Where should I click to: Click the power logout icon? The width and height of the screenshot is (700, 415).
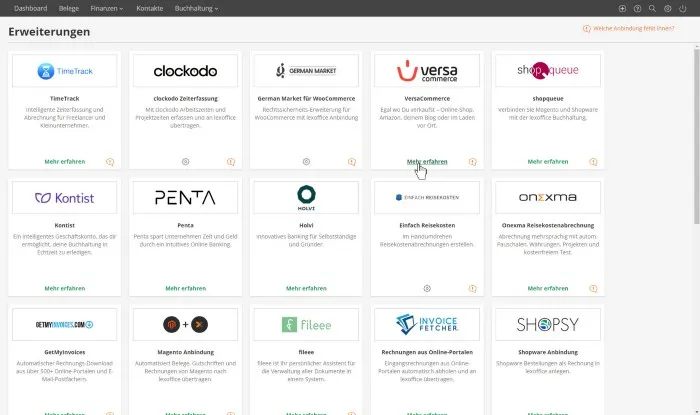683,8
